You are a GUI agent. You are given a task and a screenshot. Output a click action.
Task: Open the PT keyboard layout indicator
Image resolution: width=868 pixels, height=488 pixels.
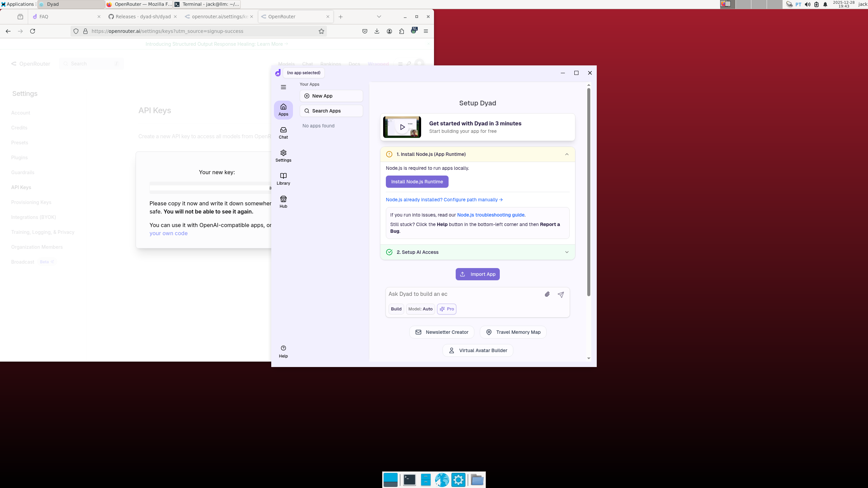[x=798, y=4]
